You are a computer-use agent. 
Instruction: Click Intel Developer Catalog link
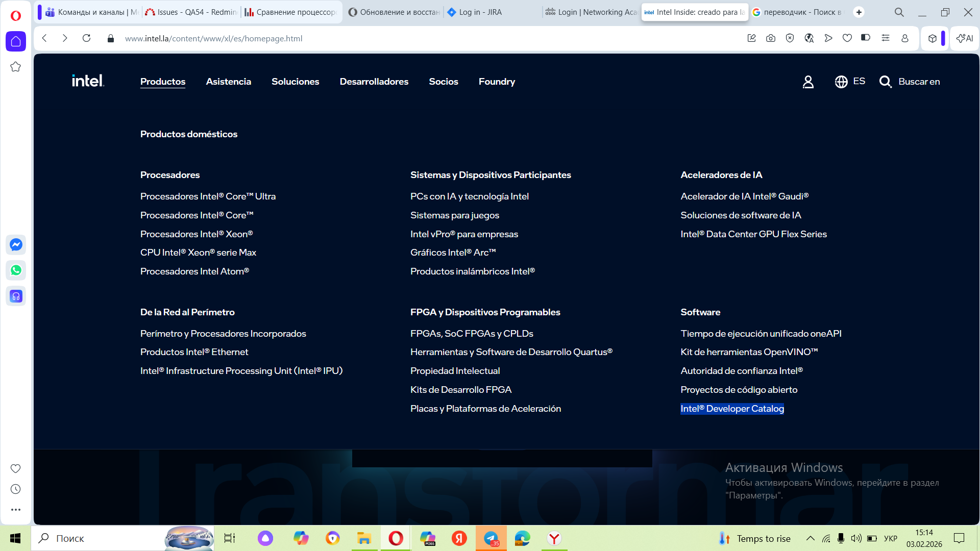732,409
